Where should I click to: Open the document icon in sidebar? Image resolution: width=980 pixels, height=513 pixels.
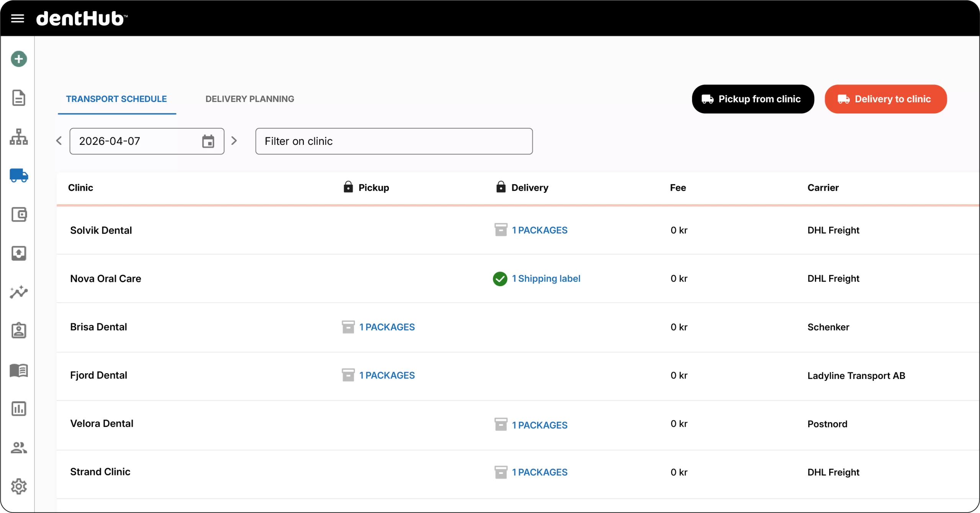[19, 98]
